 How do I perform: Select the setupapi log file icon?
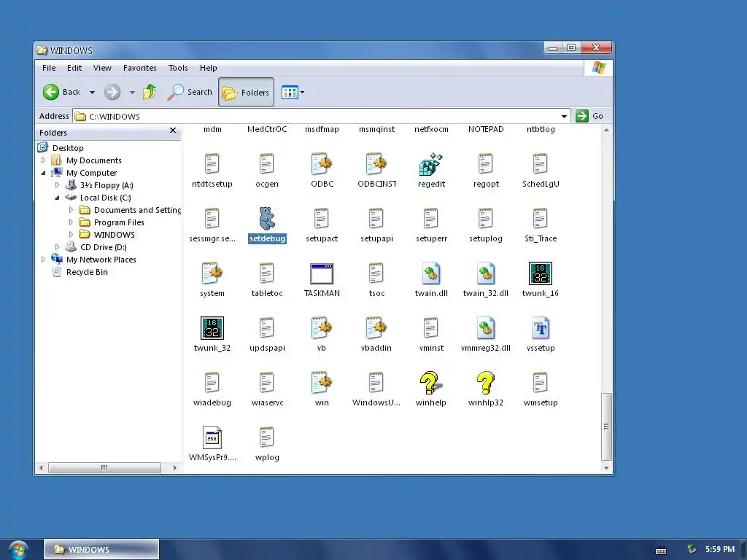(376, 219)
